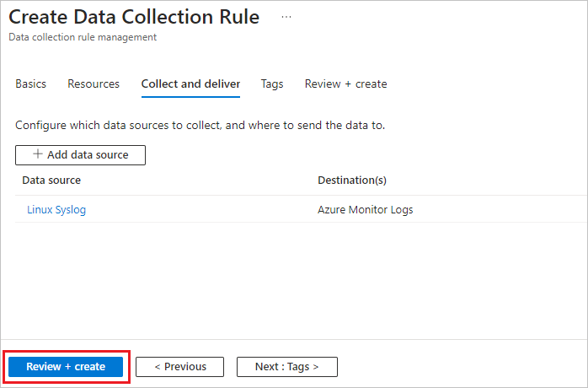
Task: Select the Azure Monitor Logs destination cell
Action: point(366,209)
